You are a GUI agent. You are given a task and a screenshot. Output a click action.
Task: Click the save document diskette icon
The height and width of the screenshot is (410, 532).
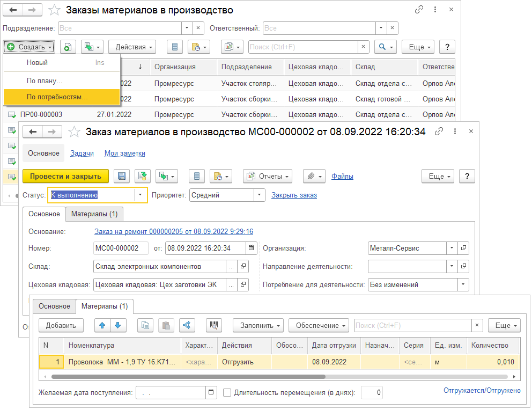click(122, 176)
